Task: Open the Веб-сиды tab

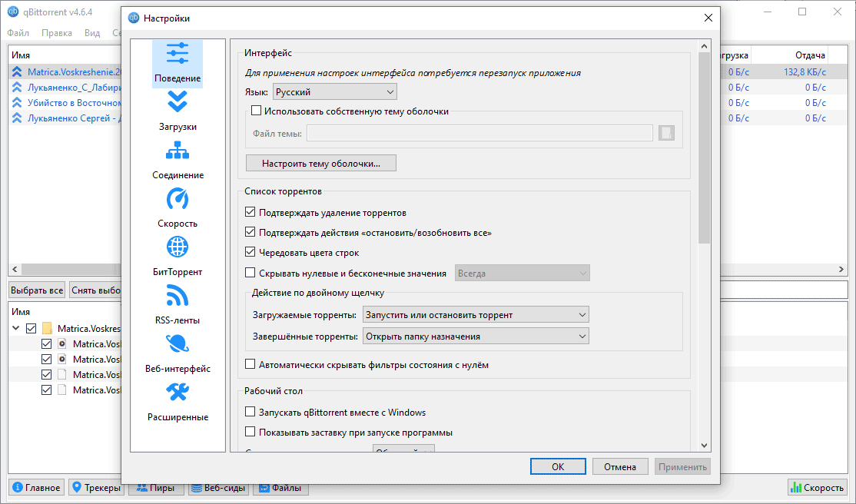Action: click(217, 488)
